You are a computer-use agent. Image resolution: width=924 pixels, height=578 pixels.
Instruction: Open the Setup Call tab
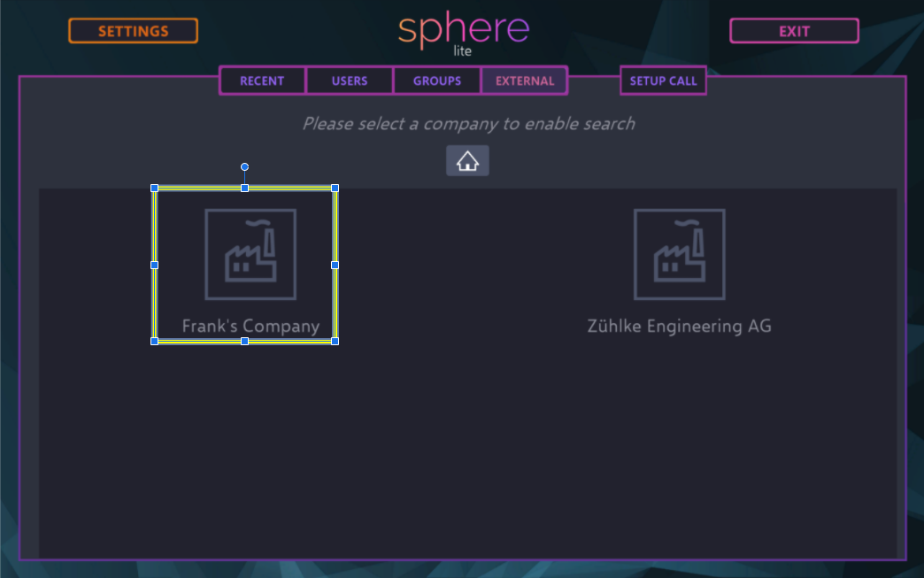(664, 81)
